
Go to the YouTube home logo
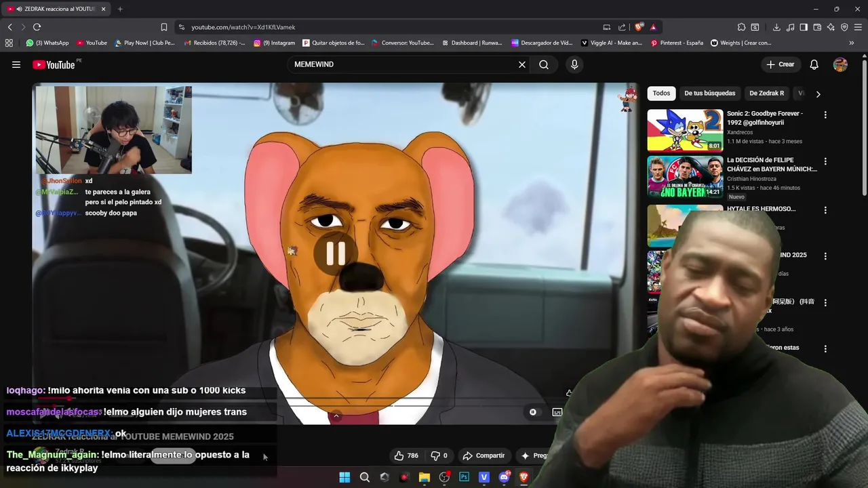(x=54, y=64)
